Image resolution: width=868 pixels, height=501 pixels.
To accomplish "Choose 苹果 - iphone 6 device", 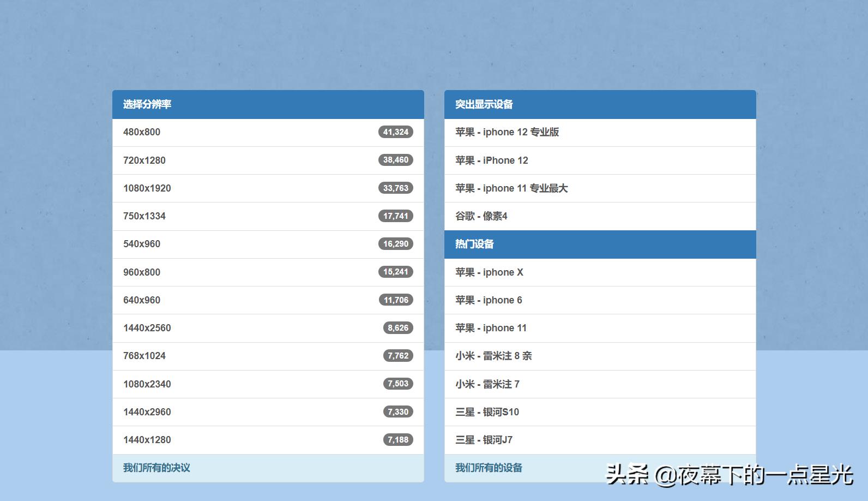I will coord(600,300).
